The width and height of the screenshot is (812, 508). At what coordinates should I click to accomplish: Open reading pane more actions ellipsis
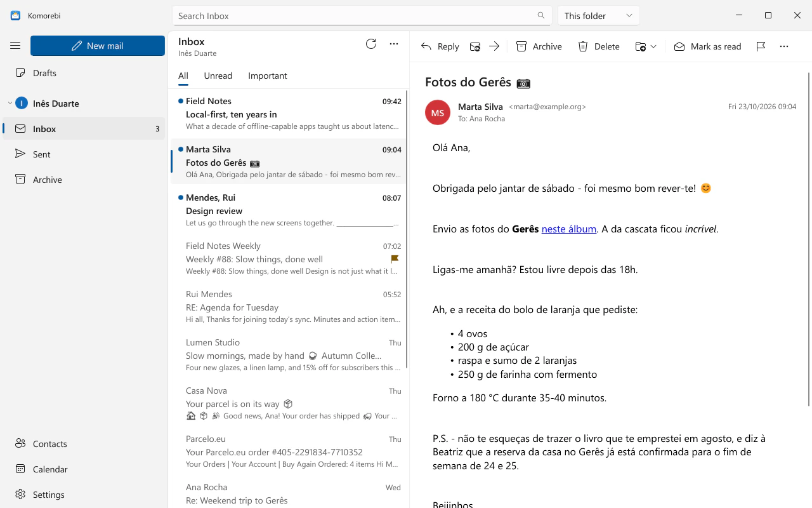click(x=784, y=46)
